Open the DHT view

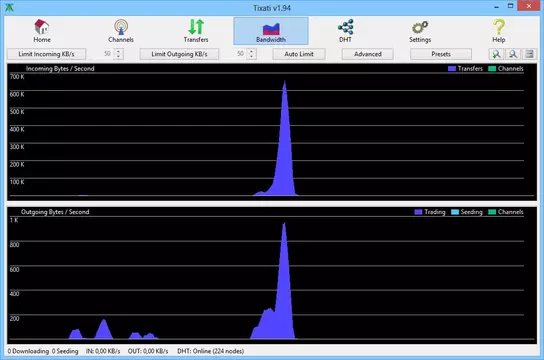(x=346, y=31)
